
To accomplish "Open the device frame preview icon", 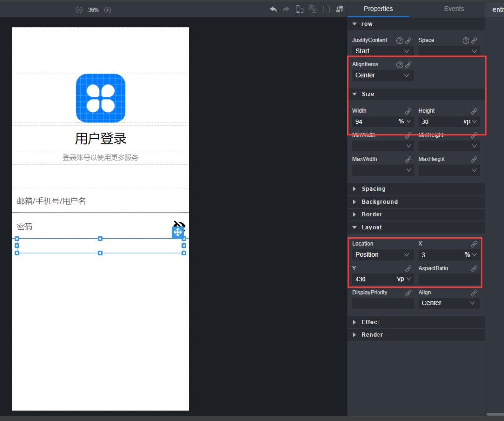I will 299,9.
